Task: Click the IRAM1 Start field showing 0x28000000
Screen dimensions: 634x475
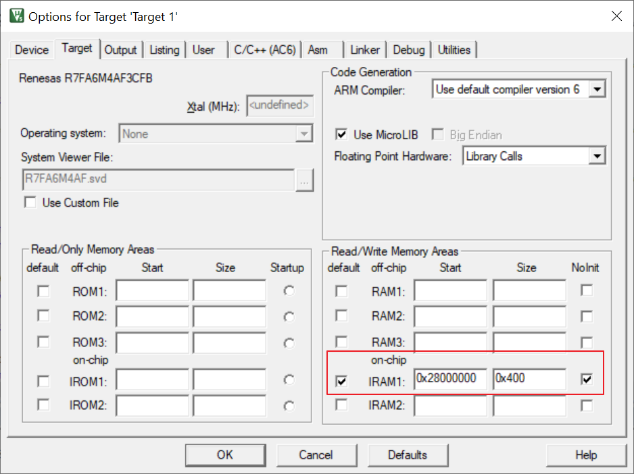Action: (x=450, y=379)
